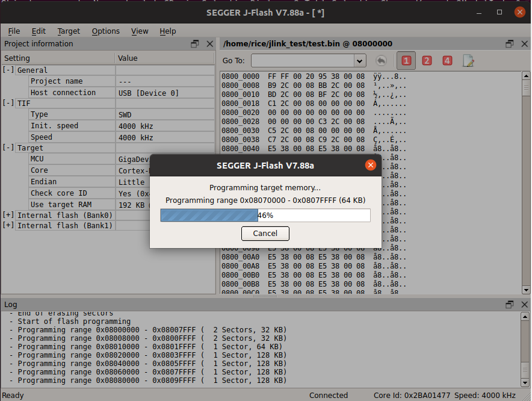Open the Options menu
This screenshot has width=532, height=401.
click(105, 31)
